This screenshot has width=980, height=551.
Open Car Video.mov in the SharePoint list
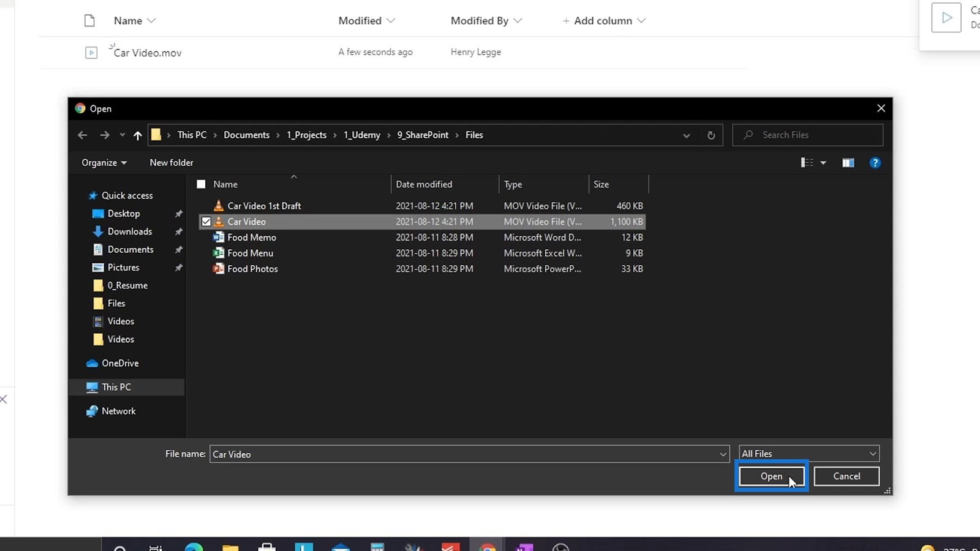click(x=148, y=53)
